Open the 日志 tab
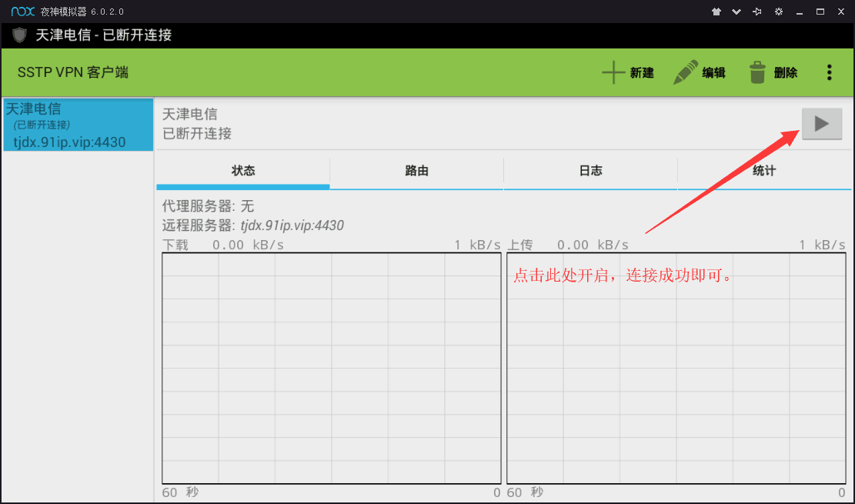This screenshot has height=504, width=855. pos(590,172)
